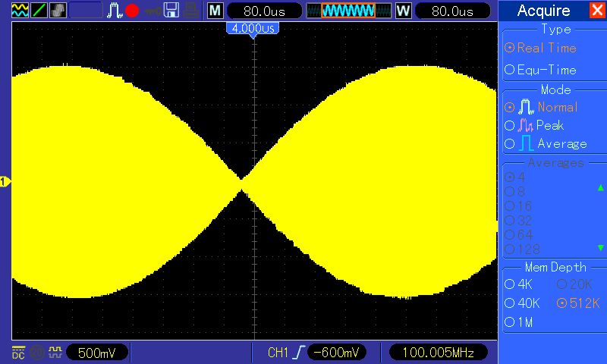Click the Peak mode pink pulse icon
This screenshot has width=607, height=364.
click(525, 125)
